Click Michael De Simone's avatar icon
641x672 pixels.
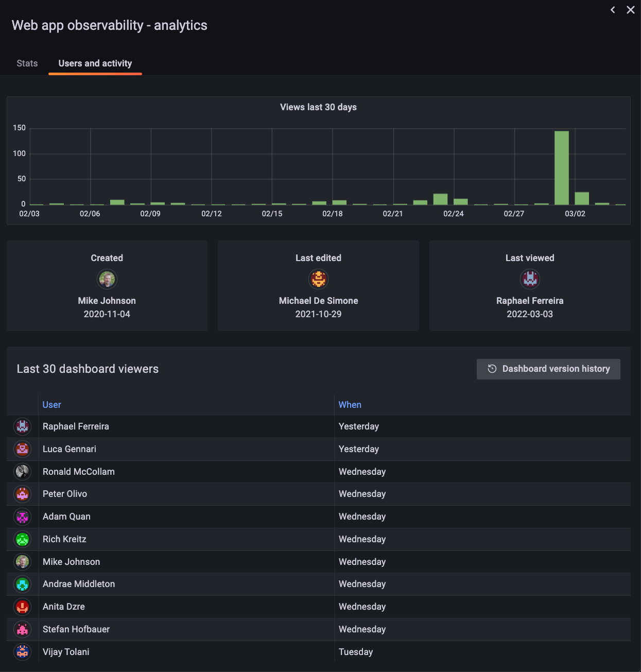coord(318,279)
